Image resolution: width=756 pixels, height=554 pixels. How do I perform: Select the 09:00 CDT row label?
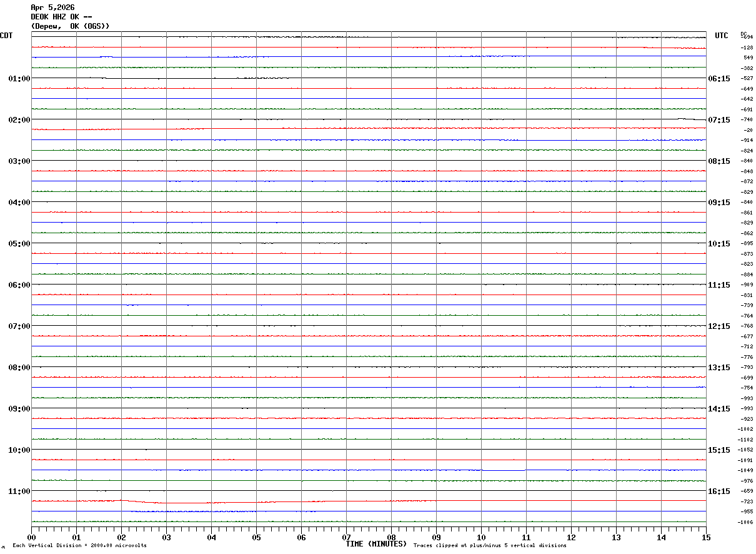pyautogui.click(x=19, y=409)
